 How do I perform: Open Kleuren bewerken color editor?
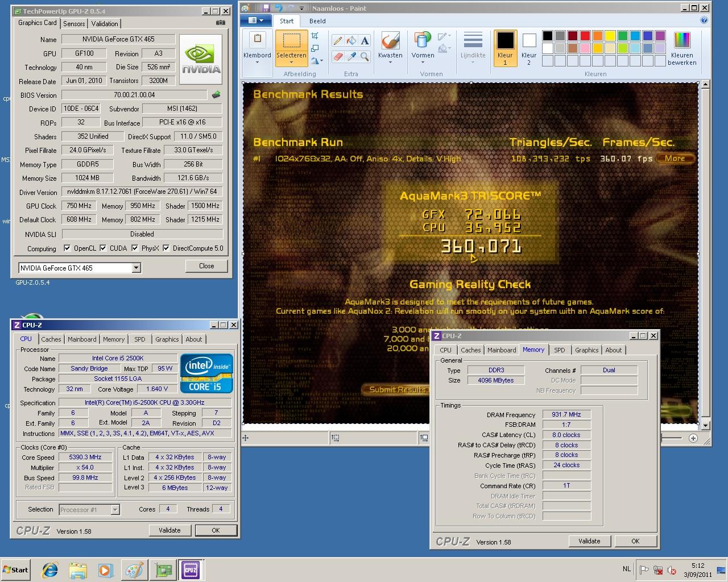682,48
